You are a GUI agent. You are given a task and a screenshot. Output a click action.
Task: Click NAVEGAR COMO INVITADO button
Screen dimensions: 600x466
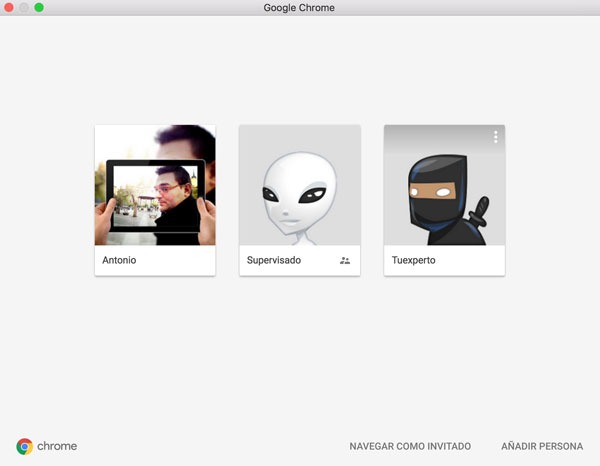tap(410, 446)
